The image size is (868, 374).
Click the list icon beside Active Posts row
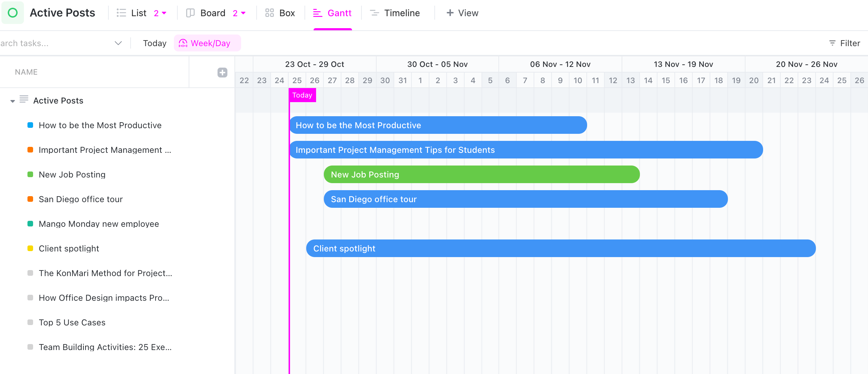coord(24,99)
